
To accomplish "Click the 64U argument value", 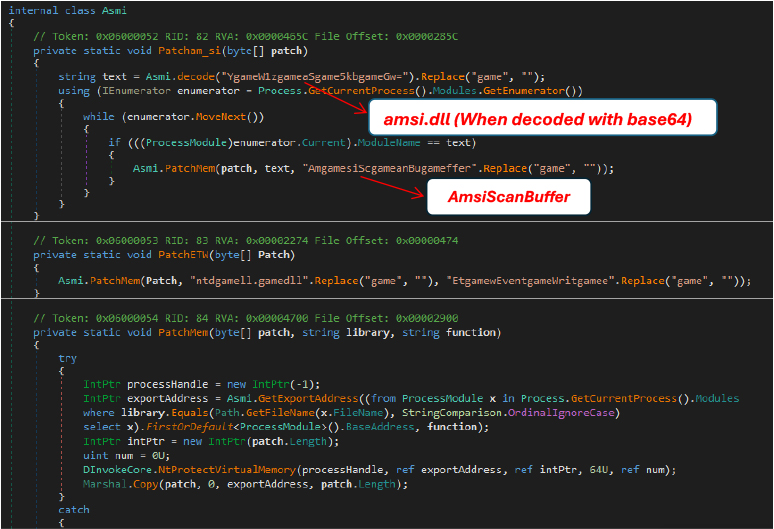I will (599, 470).
